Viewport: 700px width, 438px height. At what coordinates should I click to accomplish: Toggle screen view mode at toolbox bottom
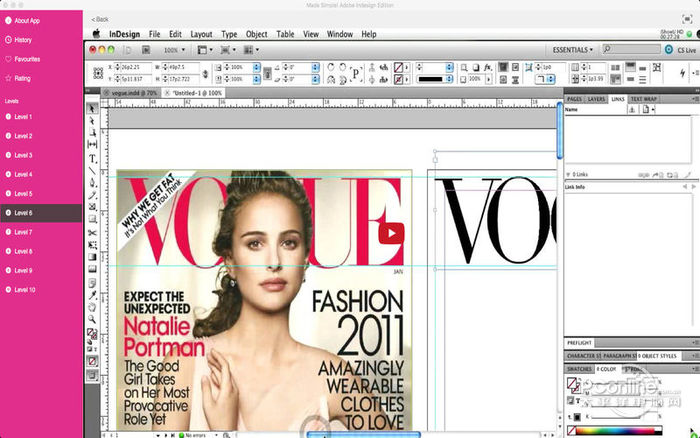(92, 375)
